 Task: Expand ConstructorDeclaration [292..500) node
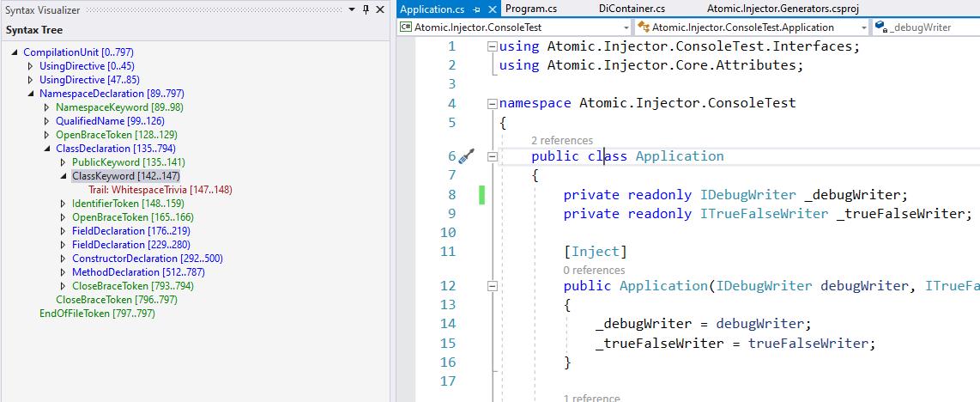pos(64,259)
